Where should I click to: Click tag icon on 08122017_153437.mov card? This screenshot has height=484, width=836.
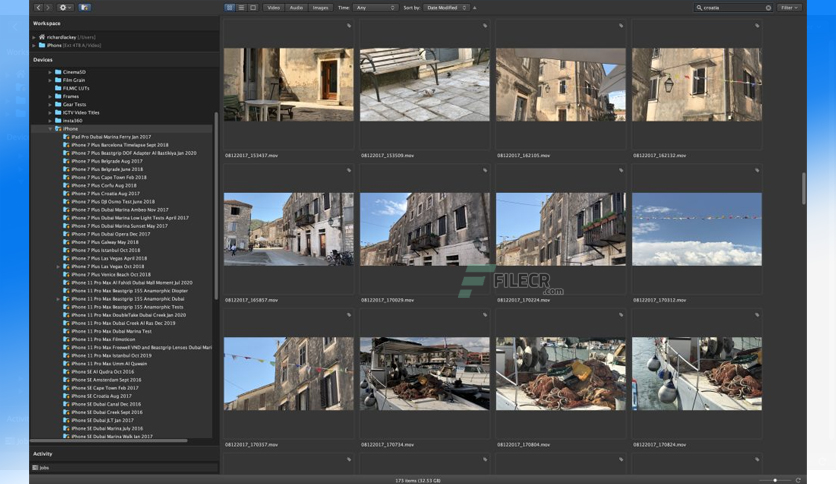point(349,26)
